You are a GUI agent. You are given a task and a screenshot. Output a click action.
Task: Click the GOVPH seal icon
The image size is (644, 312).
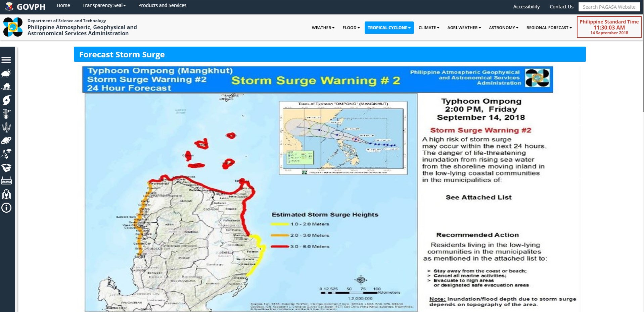coord(9,6)
